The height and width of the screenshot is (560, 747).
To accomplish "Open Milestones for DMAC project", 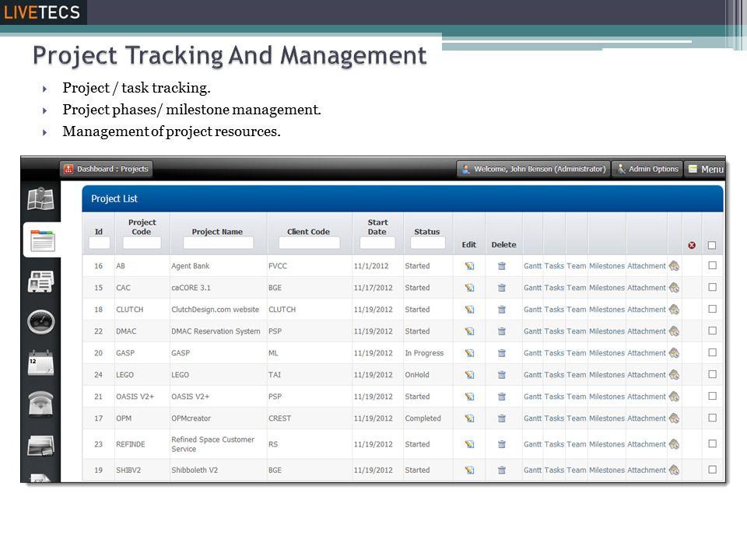I will [x=607, y=331].
